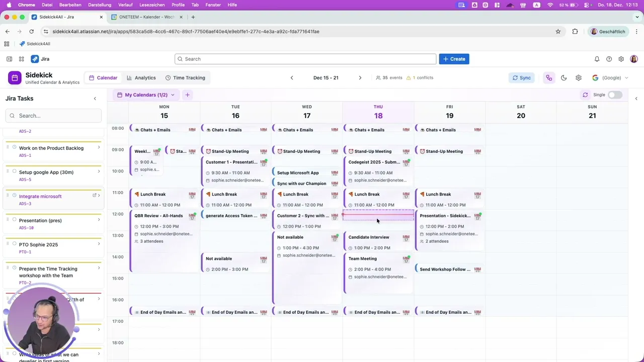
Task: Open the Codegeist 2025 event
Action: (x=378, y=171)
